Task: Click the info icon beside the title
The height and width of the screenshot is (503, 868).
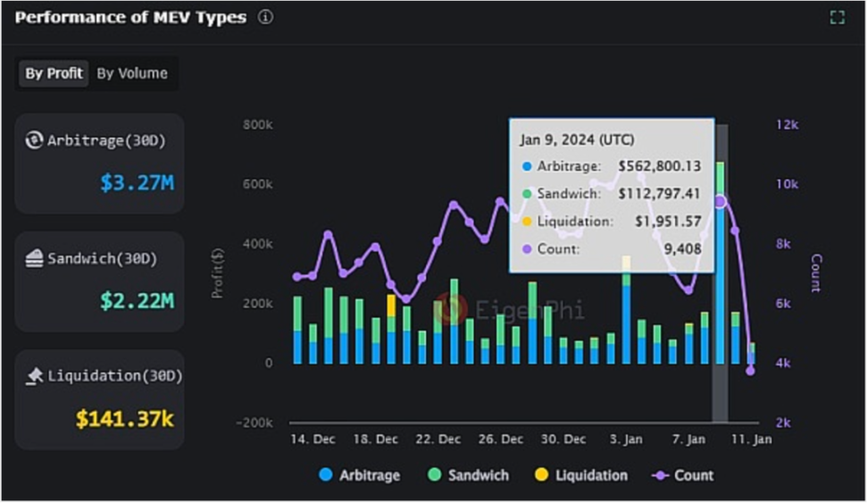Action: pyautogui.click(x=265, y=18)
